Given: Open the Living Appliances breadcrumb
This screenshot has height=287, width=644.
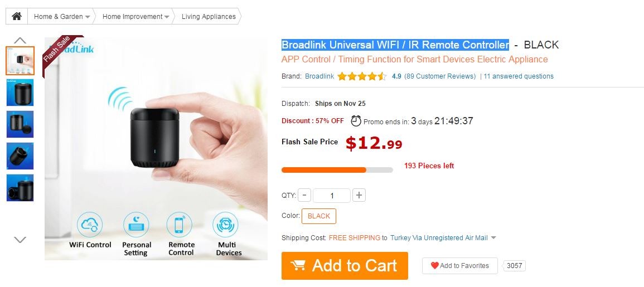Looking at the screenshot, I should pyautogui.click(x=209, y=17).
